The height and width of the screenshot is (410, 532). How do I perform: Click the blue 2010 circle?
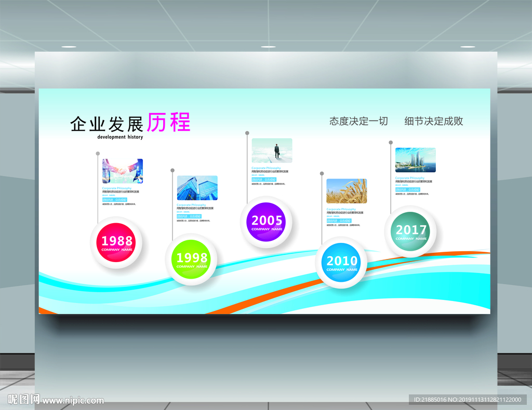click(341, 263)
